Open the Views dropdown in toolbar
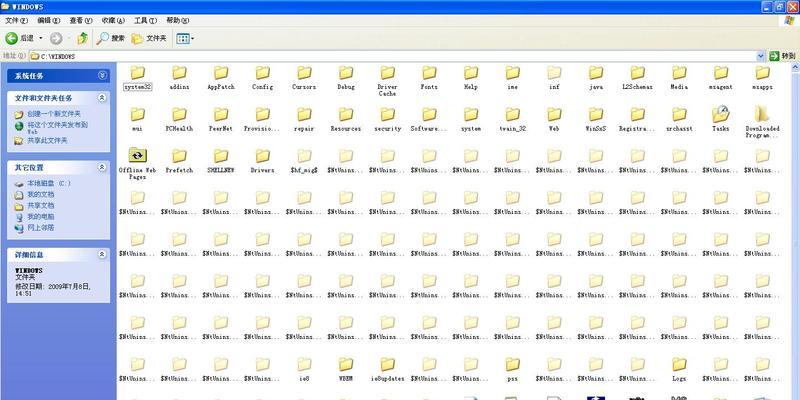Screen dimensions: 800x400 click(185, 38)
